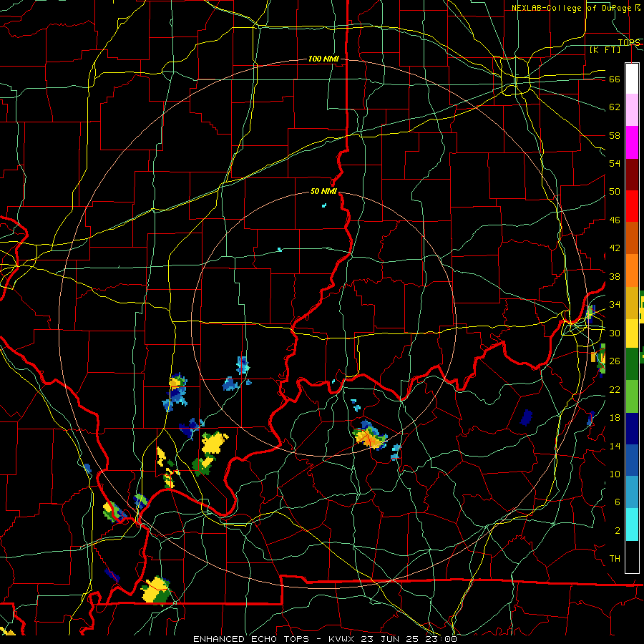Click the 66 value on the legend
The width and height of the screenshot is (644, 644).
pos(615,79)
